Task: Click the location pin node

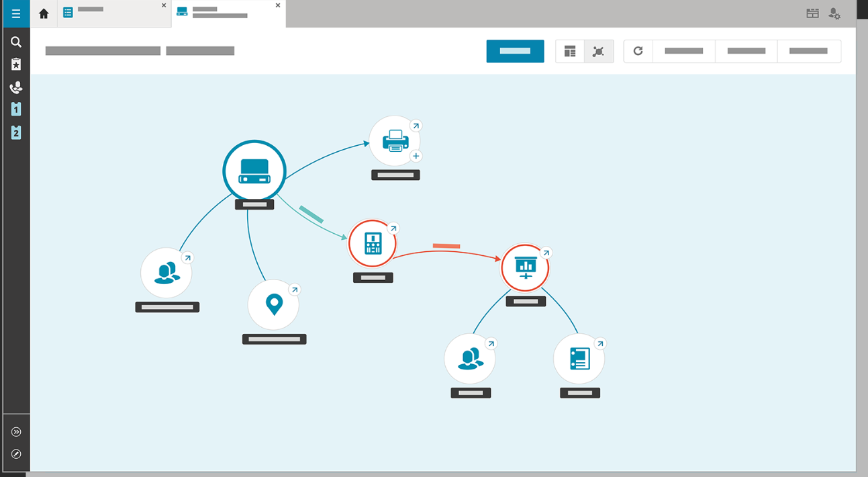Action: 273,305
